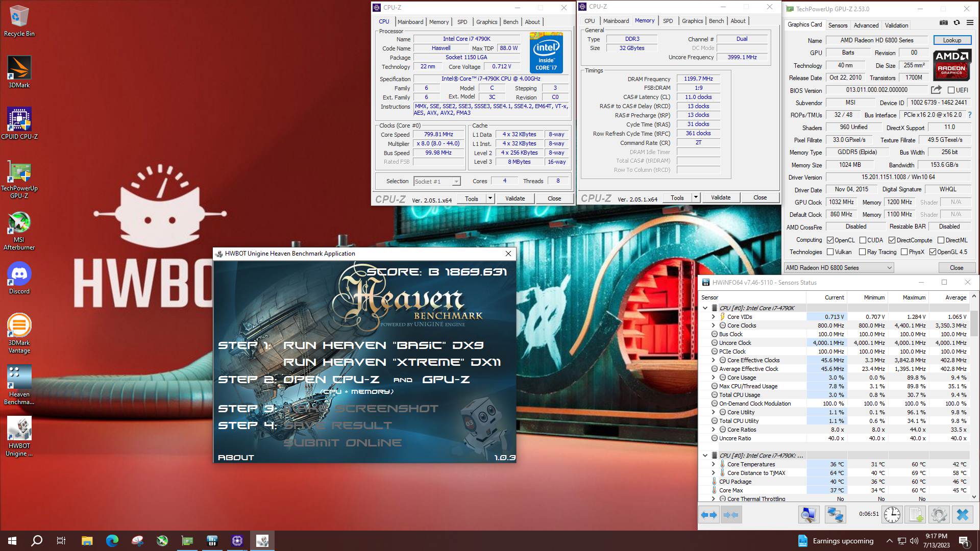This screenshot has width=980, height=551.
Task: Toggle Ray Tracing checkbox
Action: click(x=862, y=252)
